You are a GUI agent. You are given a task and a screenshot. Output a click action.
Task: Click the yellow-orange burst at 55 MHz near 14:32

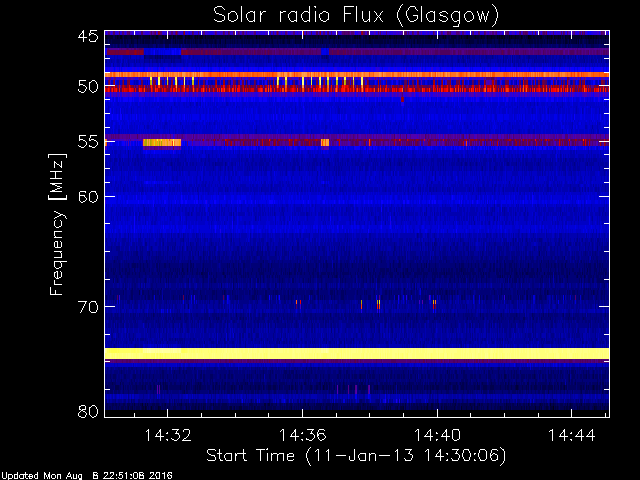coord(162,142)
